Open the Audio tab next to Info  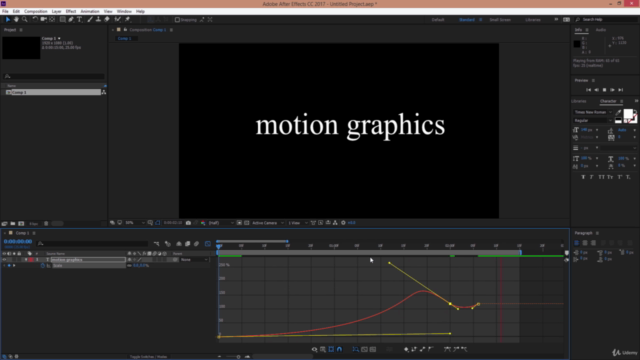600,30
